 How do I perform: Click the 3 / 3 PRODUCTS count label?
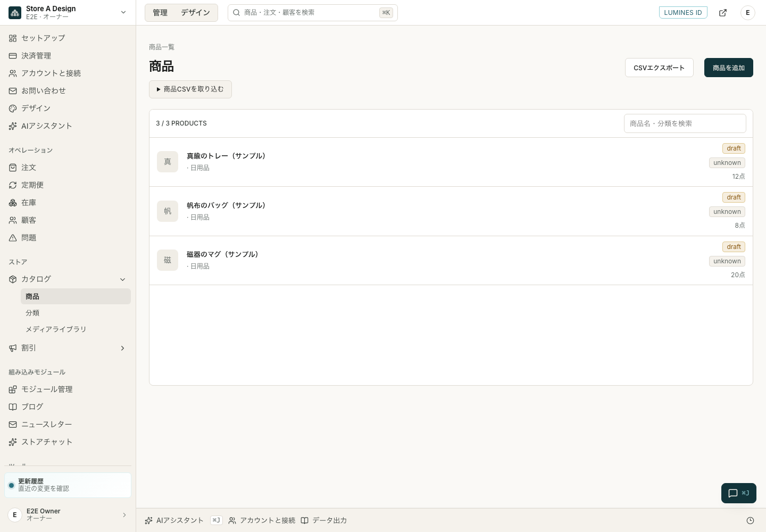pos(181,123)
